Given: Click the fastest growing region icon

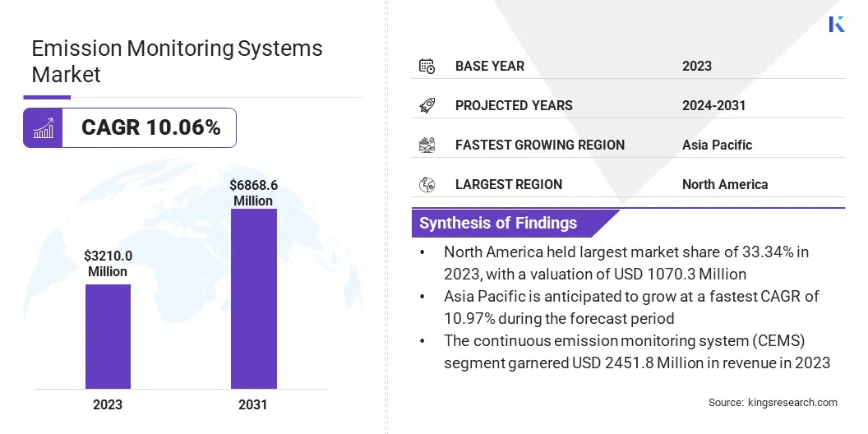Looking at the screenshot, I should click(427, 145).
